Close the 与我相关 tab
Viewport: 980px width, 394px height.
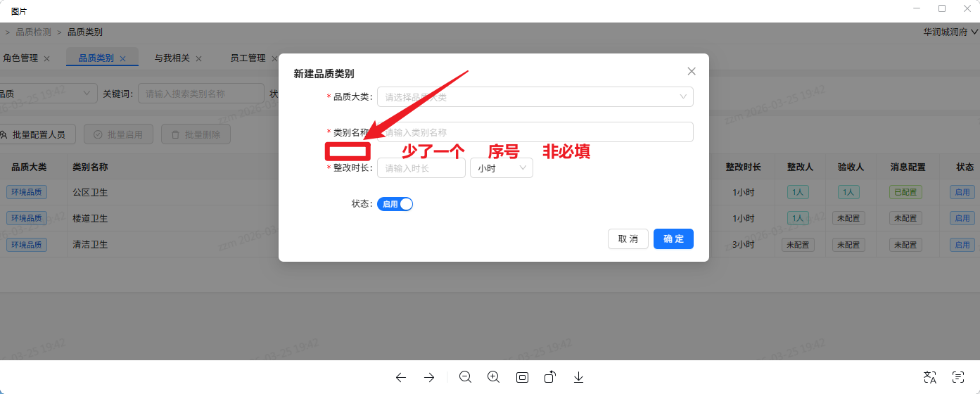[x=198, y=58]
